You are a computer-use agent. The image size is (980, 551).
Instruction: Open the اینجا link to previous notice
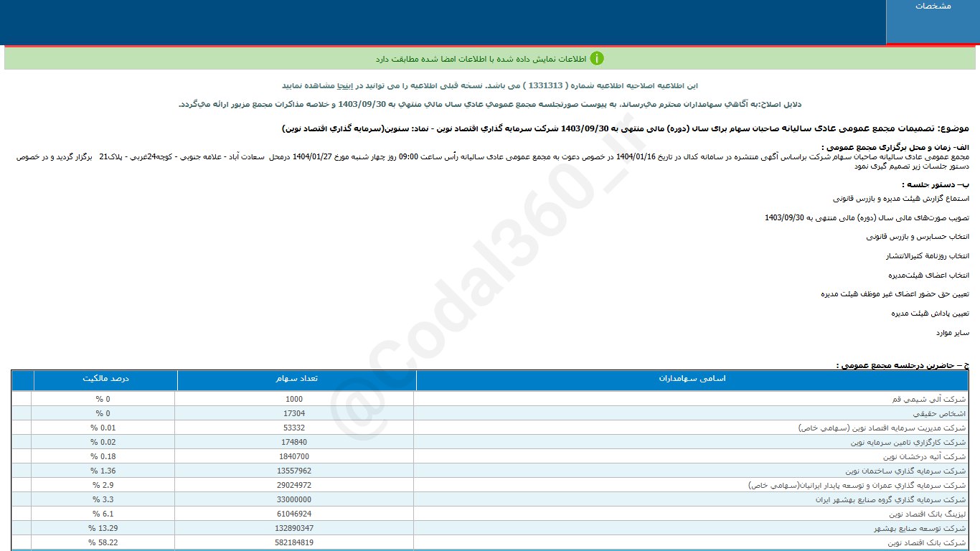coord(345,85)
